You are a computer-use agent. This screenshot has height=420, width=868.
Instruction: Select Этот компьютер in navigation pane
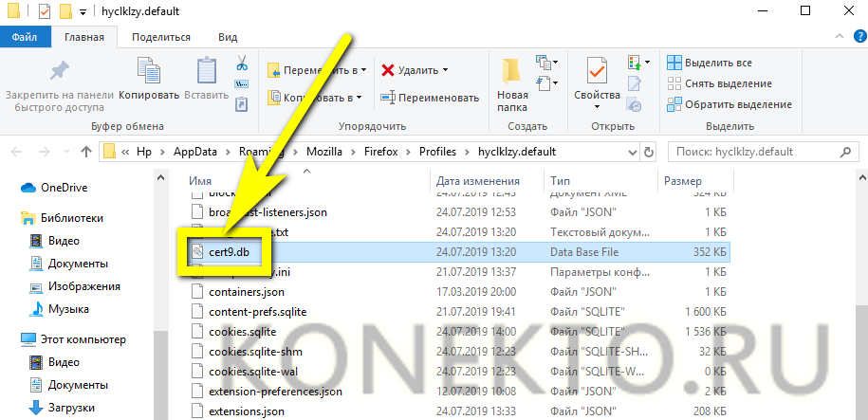(x=73, y=339)
